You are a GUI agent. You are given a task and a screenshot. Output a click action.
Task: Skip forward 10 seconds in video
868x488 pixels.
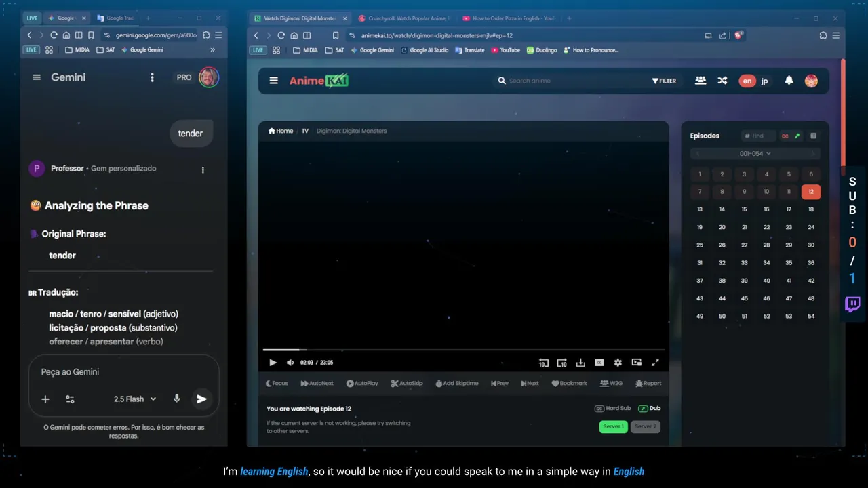pos(561,363)
